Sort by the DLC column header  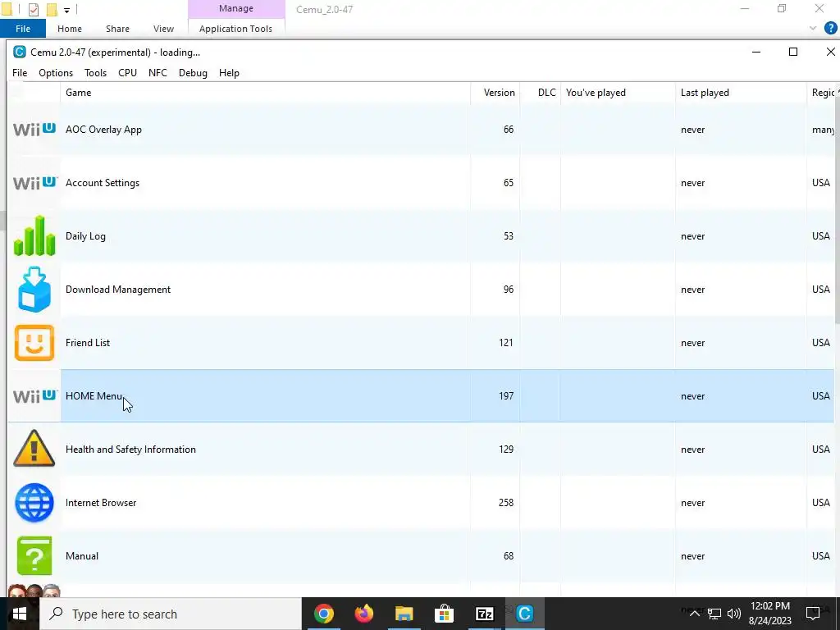(540, 93)
